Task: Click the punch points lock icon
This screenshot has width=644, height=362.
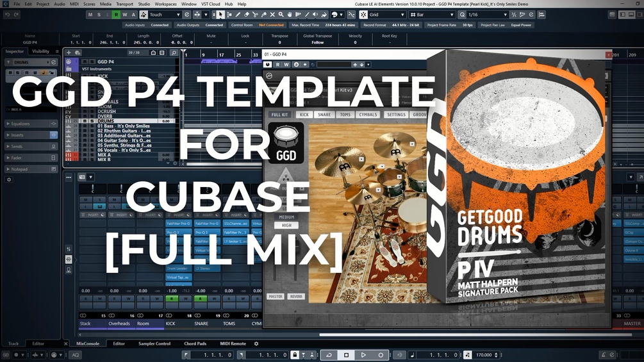Action: click(x=295, y=355)
